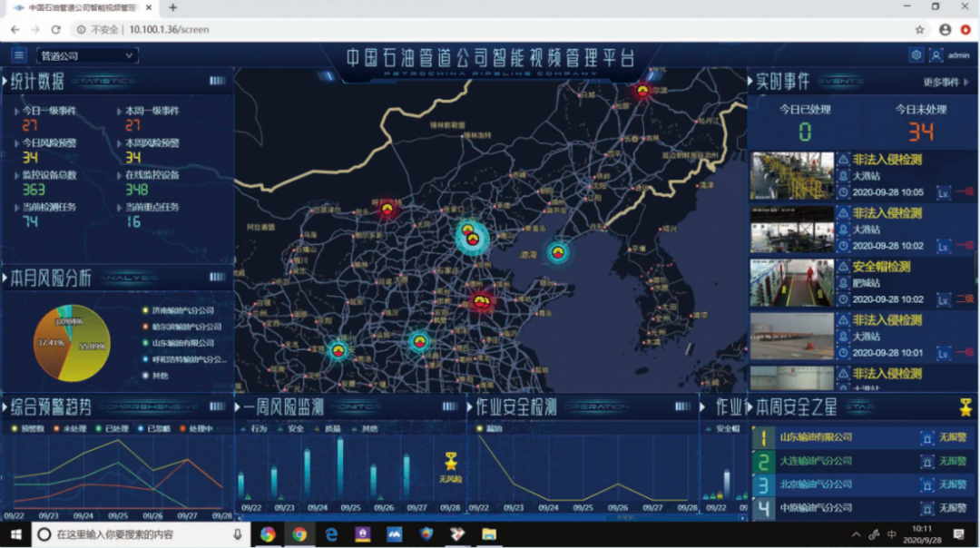980x548 pixels.
Task: Click the gold trophy icon in 本周安全之星
Action: point(965,407)
